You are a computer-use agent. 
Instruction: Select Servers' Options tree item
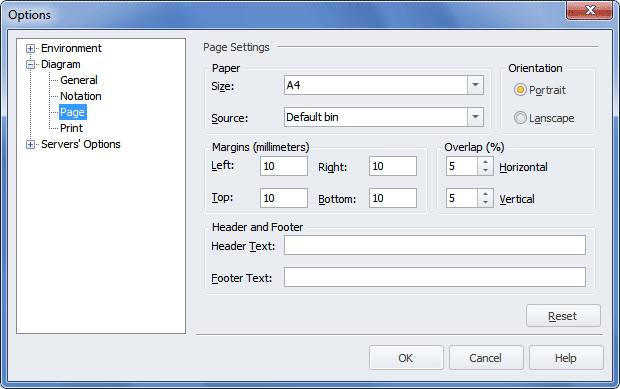[x=81, y=144]
